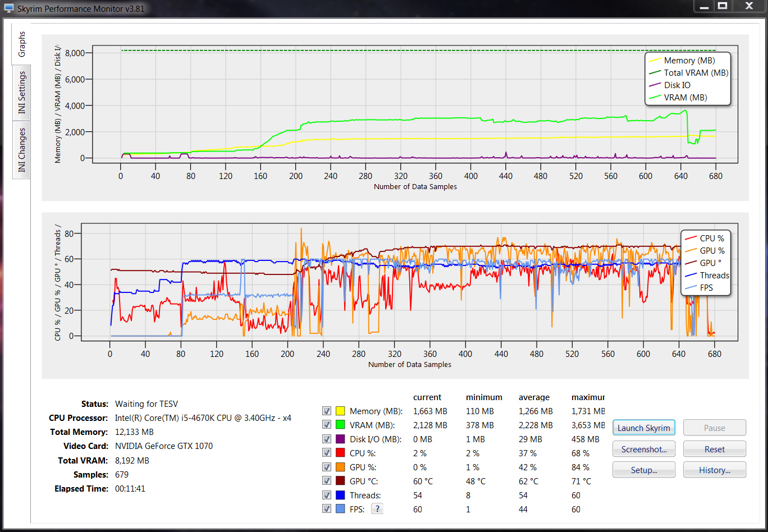Image resolution: width=768 pixels, height=532 pixels.
Task: Click the Total VRAM (MB) legend entry
Action: (x=688, y=73)
